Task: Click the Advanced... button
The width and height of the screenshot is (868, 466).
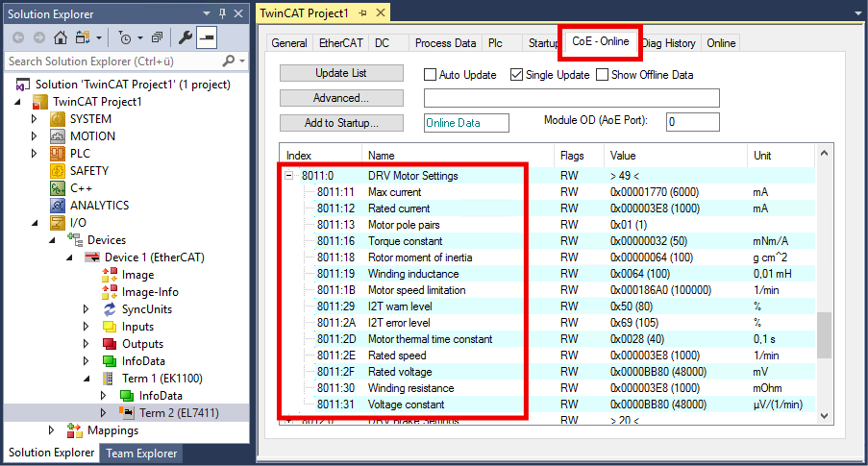Action: click(x=341, y=98)
